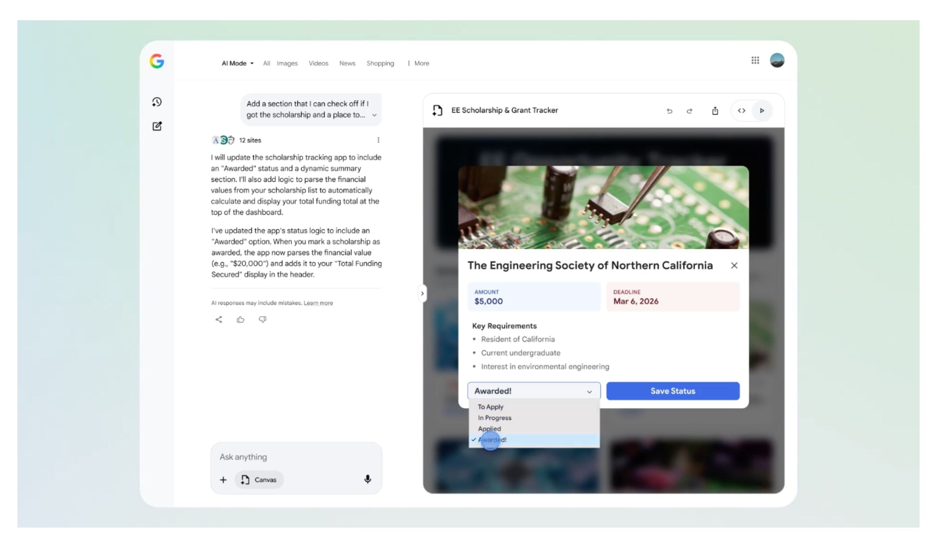Give the response a thumbs down
946x560 pixels.
pyautogui.click(x=262, y=320)
